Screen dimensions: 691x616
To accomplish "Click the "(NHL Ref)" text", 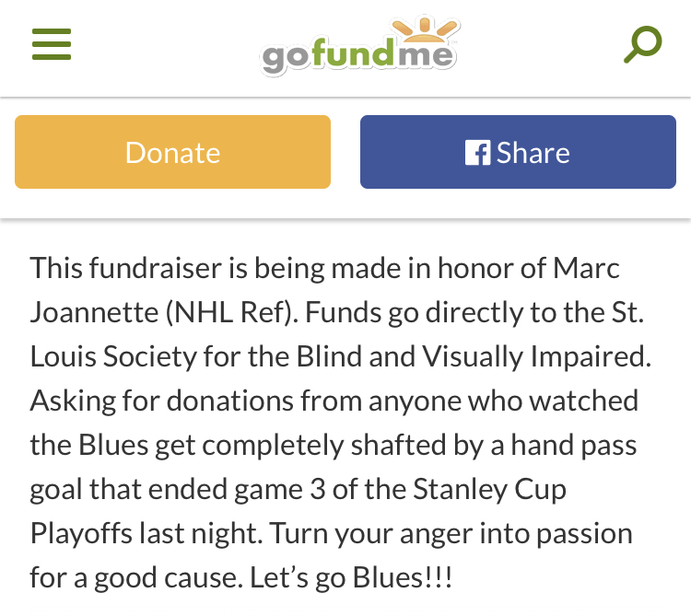I will pyautogui.click(x=230, y=313).
